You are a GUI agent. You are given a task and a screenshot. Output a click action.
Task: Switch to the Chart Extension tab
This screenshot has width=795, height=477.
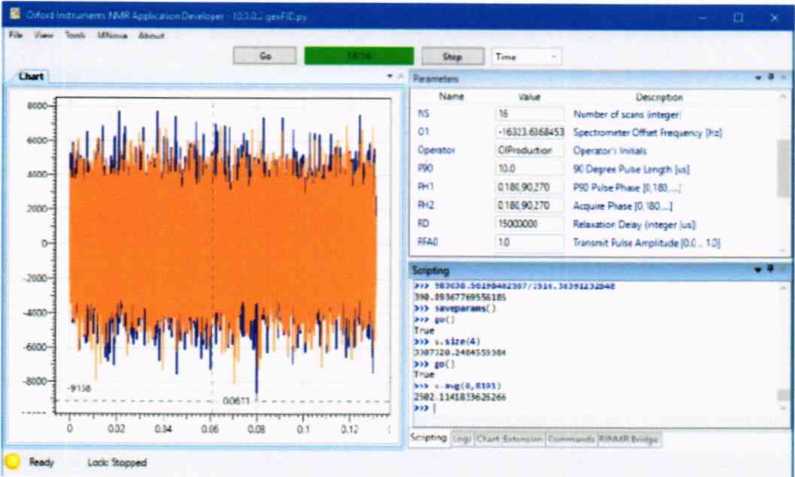[x=510, y=439]
